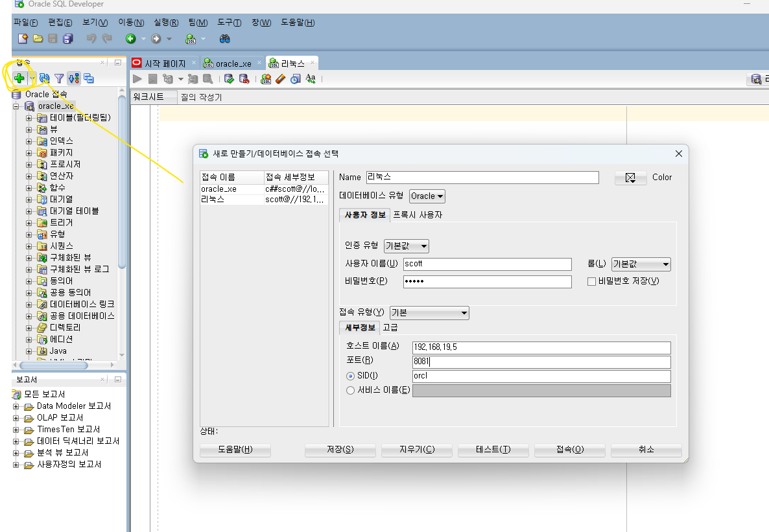Click the collapse all icon in connections toolbar
Image resolution: width=769 pixels, height=532 pixels.
tap(89, 78)
